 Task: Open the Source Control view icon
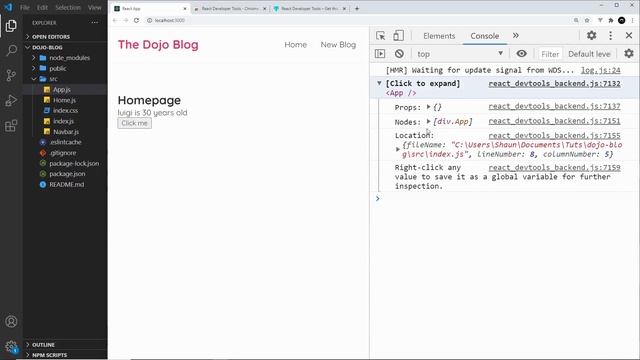[x=11, y=75]
